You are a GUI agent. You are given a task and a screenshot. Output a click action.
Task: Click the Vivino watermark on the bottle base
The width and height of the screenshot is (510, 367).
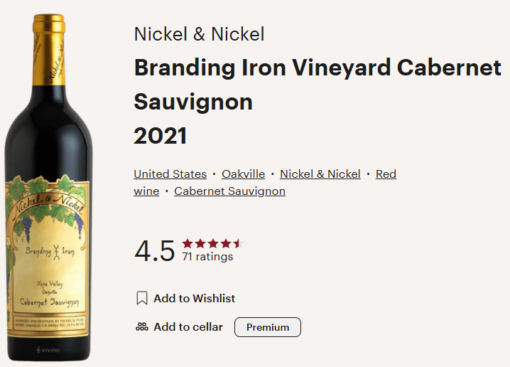[x=48, y=350]
